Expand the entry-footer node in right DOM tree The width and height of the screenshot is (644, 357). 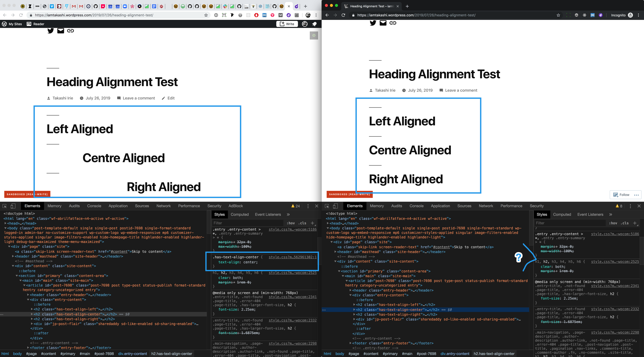click(350, 343)
